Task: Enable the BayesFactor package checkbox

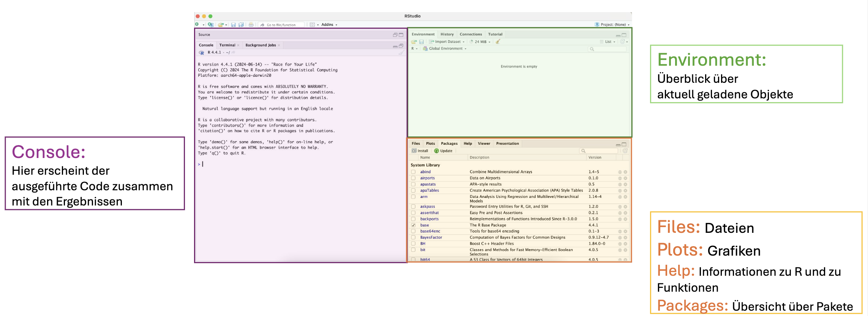Action: coord(413,237)
